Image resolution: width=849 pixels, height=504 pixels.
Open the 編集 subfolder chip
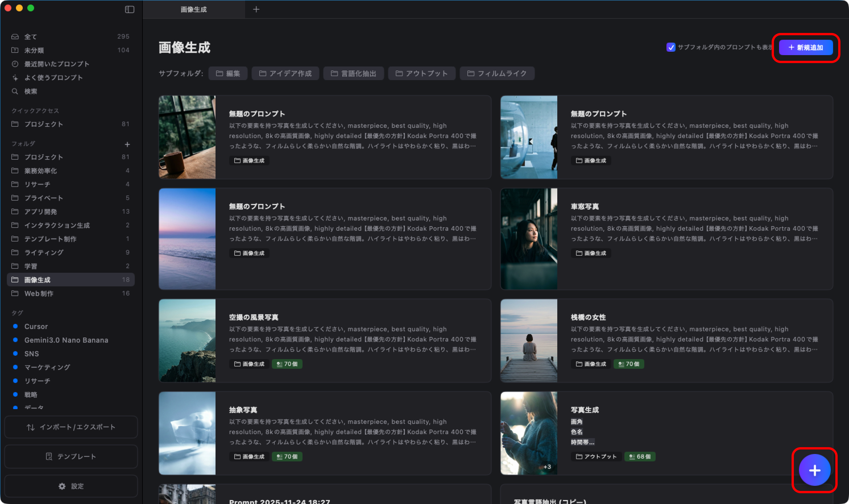228,73
